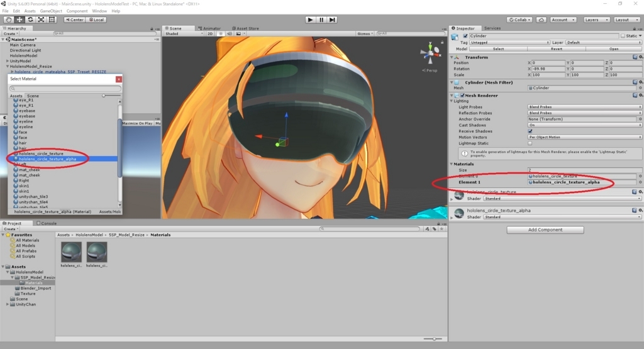
Task: Open the Component menu
Action: [77, 11]
